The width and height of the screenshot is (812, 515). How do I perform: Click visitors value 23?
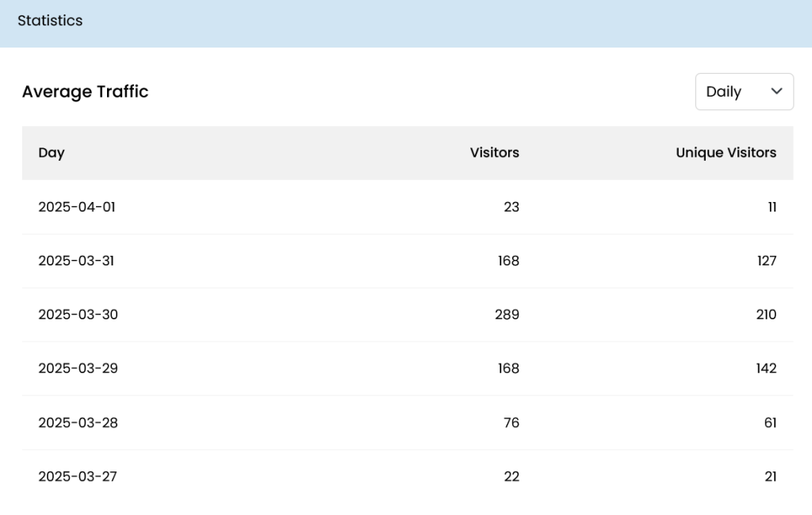(511, 207)
